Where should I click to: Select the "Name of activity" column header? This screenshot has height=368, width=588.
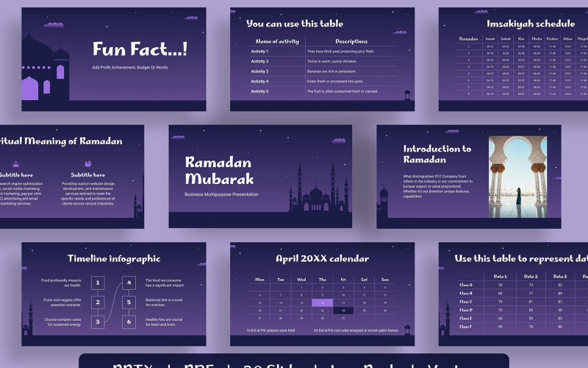[278, 41]
